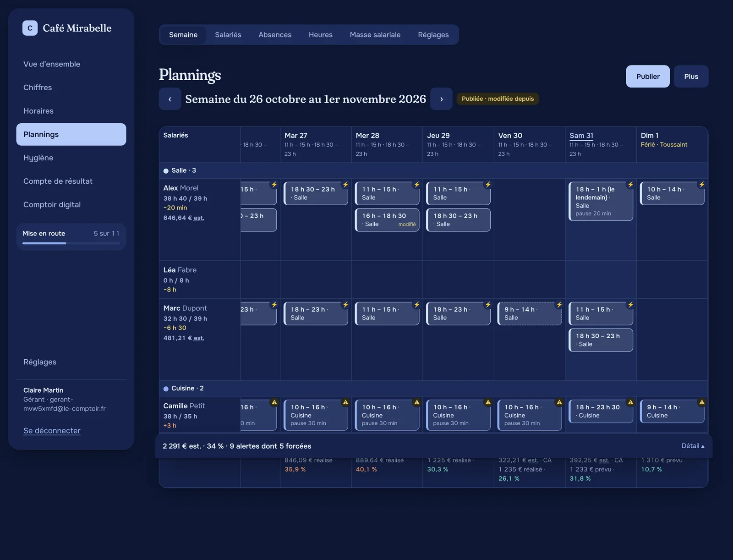Screen dimensions: 733x560
Task: Click lightning icon on Alex Morel Dim 1 shift
Action: (x=701, y=185)
